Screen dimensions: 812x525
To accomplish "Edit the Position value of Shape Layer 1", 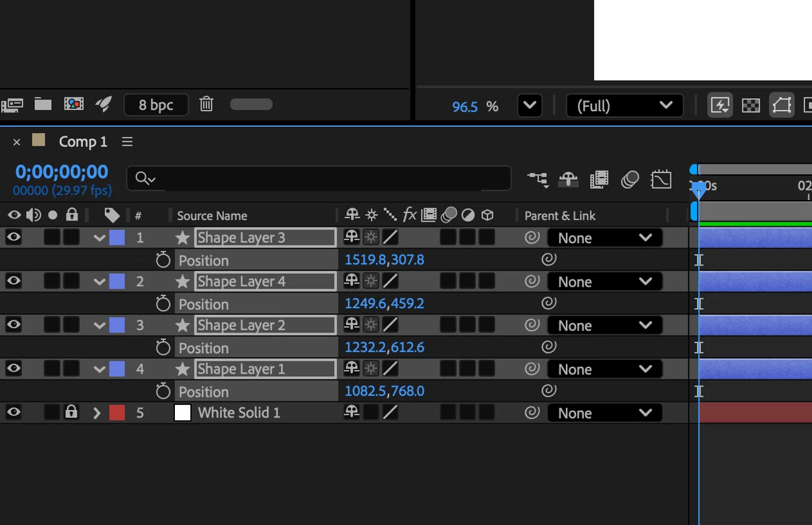I will (384, 391).
